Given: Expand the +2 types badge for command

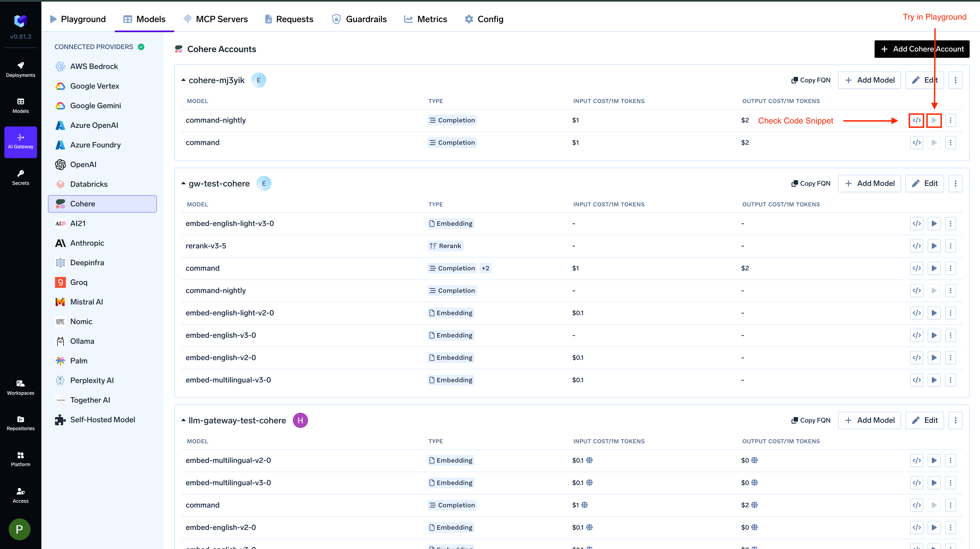Looking at the screenshot, I should [485, 269].
